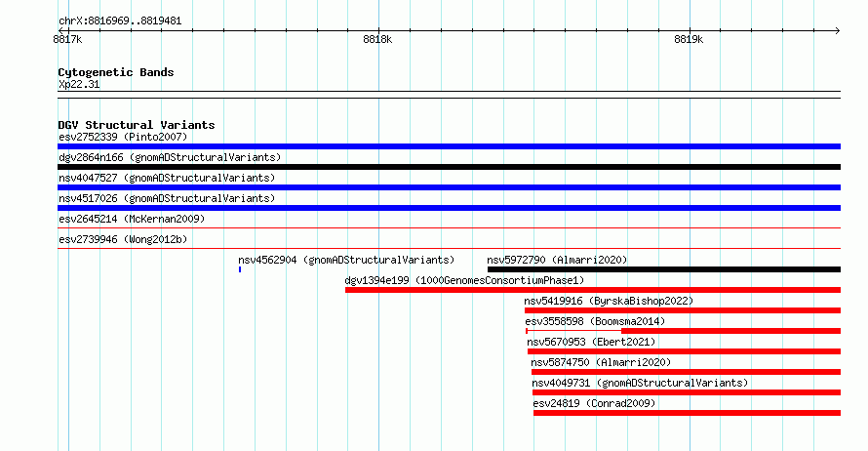The width and height of the screenshot is (868, 451).
Task: Click the chrX:8816969..8819481 coordinate text
Action: [x=120, y=21]
